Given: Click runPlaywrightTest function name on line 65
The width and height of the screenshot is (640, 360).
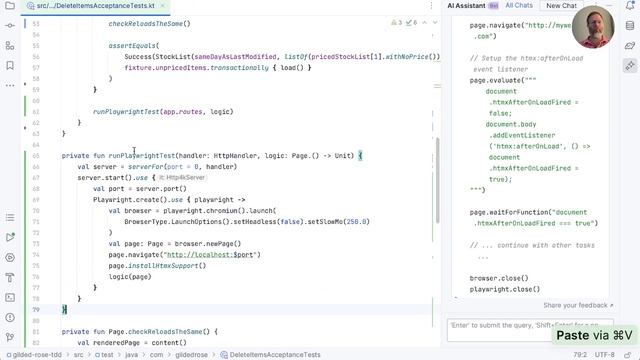Looking at the screenshot, I should 142,156.
